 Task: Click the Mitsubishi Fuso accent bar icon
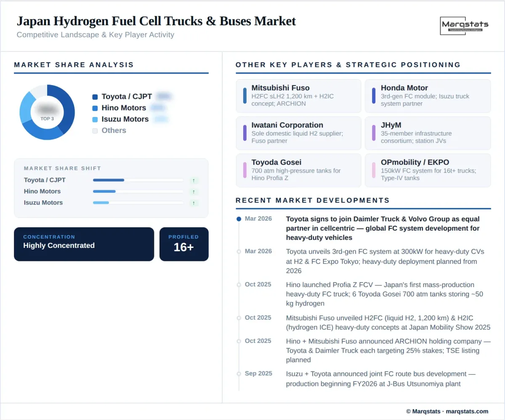(x=245, y=96)
